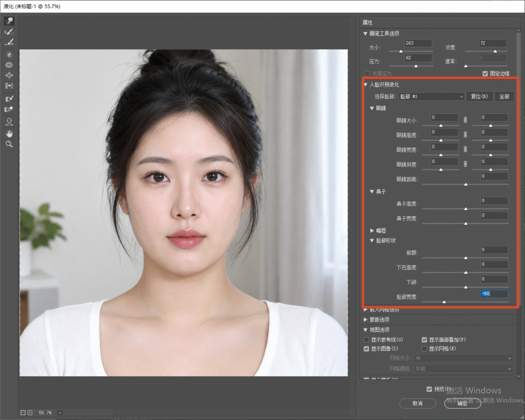Image resolution: width=525 pixels, height=420 pixels.
Task: Expand the 嘴唇 mouth group
Action: click(x=372, y=230)
